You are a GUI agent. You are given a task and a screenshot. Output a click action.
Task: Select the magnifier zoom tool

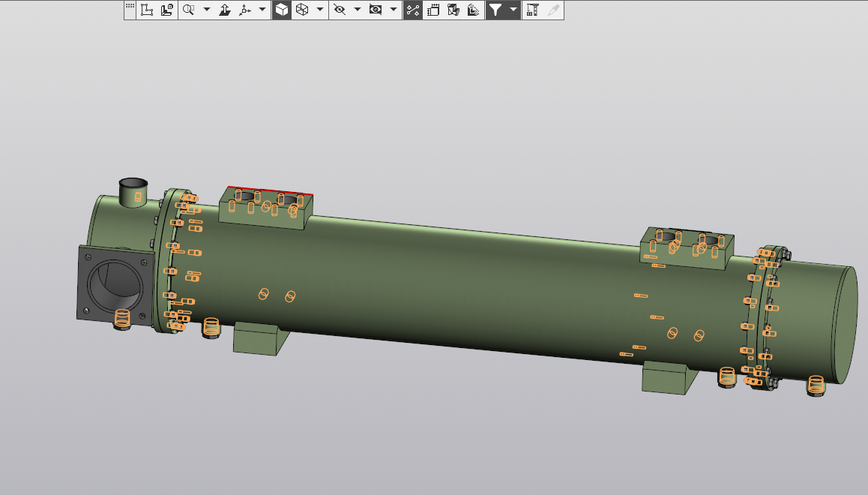pyautogui.click(x=188, y=10)
